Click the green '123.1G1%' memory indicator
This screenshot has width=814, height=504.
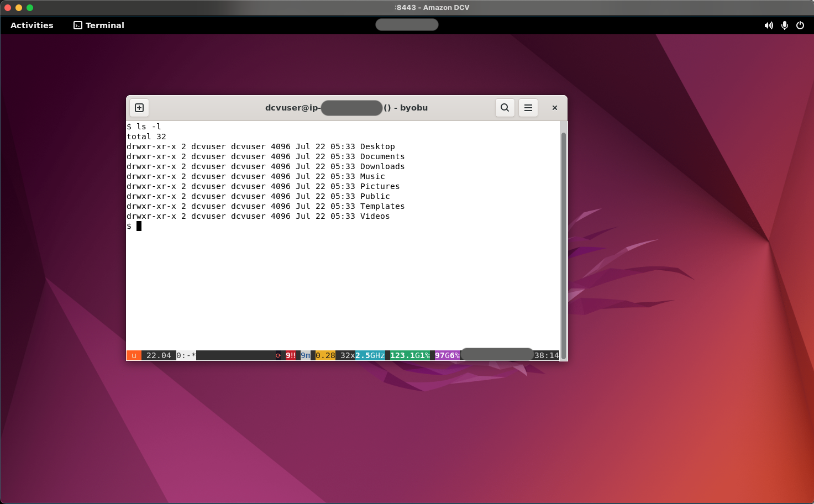coord(410,355)
